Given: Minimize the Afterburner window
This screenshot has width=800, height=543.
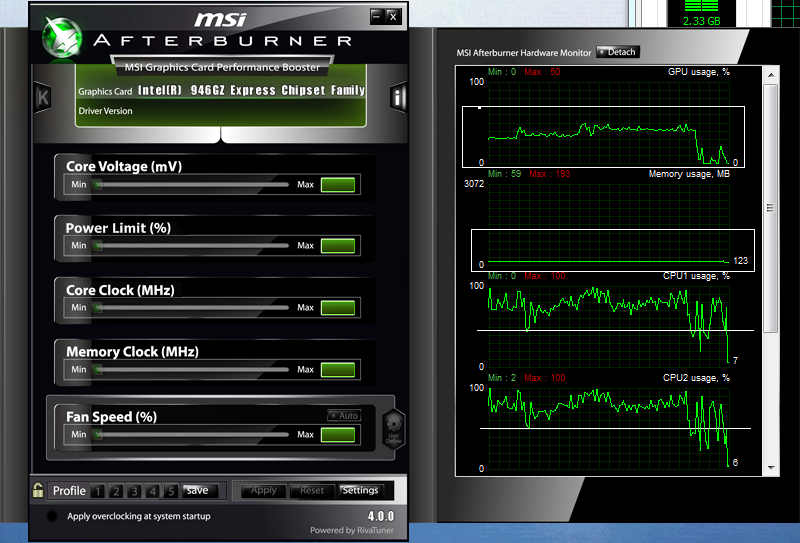Looking at the screenshot, I should click(x=377, y=16).
